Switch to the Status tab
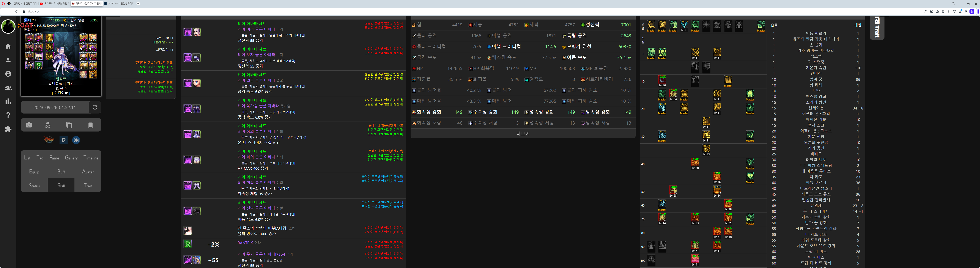The height and width of the screenshot is (268, 980). pos(34,186)
